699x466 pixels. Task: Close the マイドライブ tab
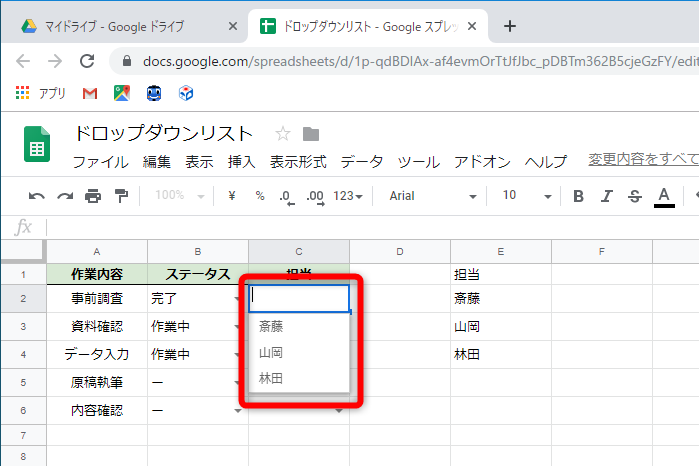pyautogui.click(x=233, y=26)
